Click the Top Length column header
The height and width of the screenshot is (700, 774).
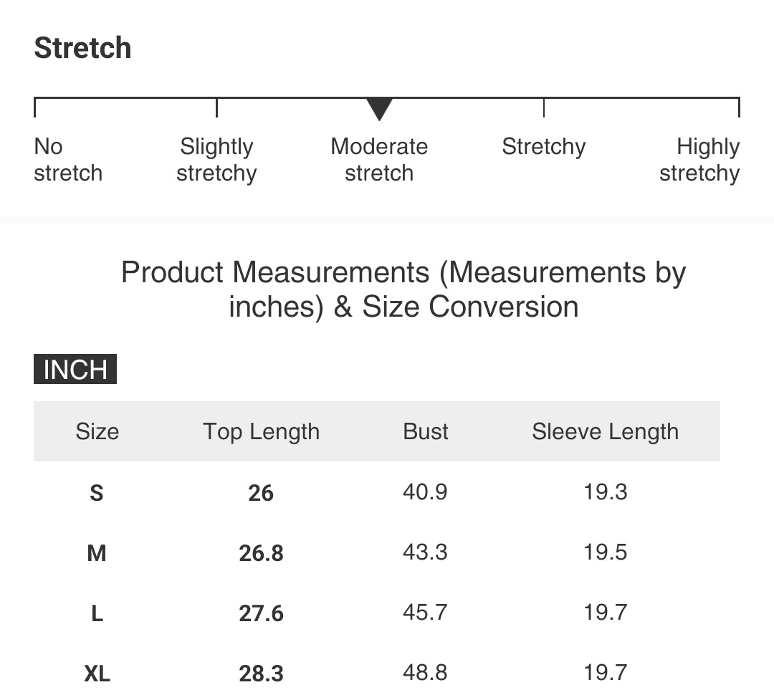tap(261, 431)
